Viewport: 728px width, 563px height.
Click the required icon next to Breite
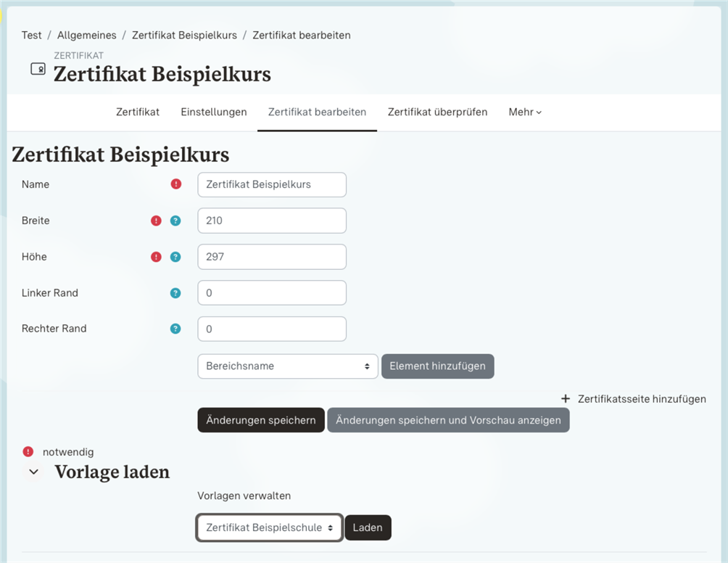[x=154, y=221]
